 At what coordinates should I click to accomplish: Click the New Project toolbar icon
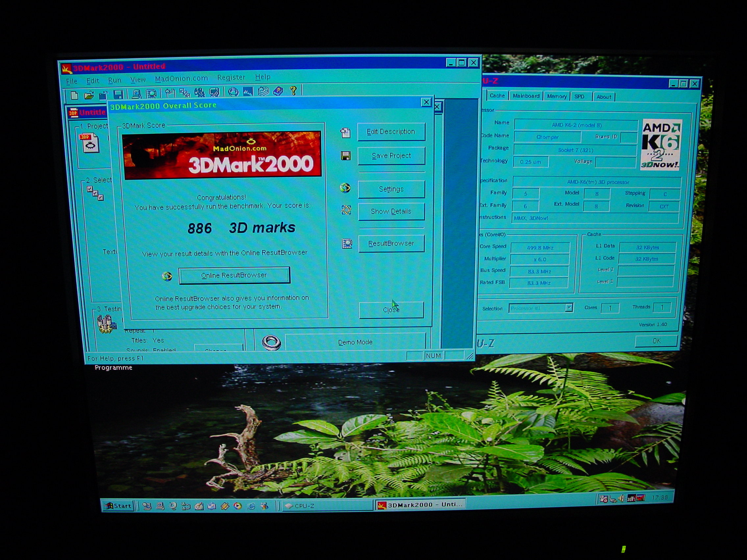pos(74,96)
